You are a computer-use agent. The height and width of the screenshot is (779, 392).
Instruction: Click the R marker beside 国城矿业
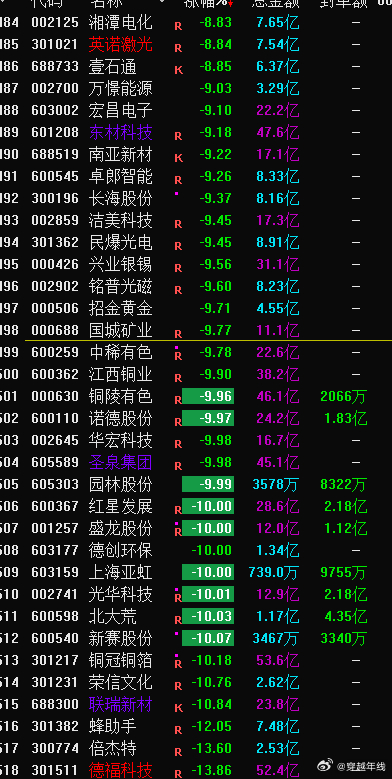pyautogui.click(x=178, y=334)
